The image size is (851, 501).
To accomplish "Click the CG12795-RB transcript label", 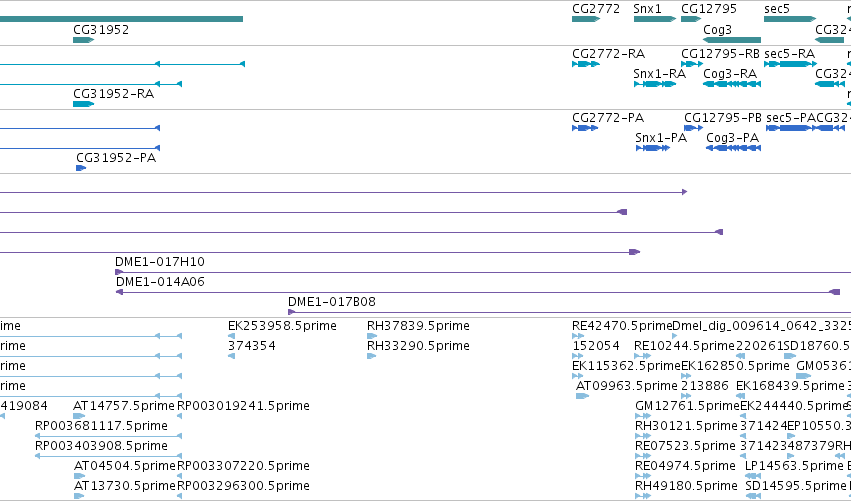I will point(721,54).
